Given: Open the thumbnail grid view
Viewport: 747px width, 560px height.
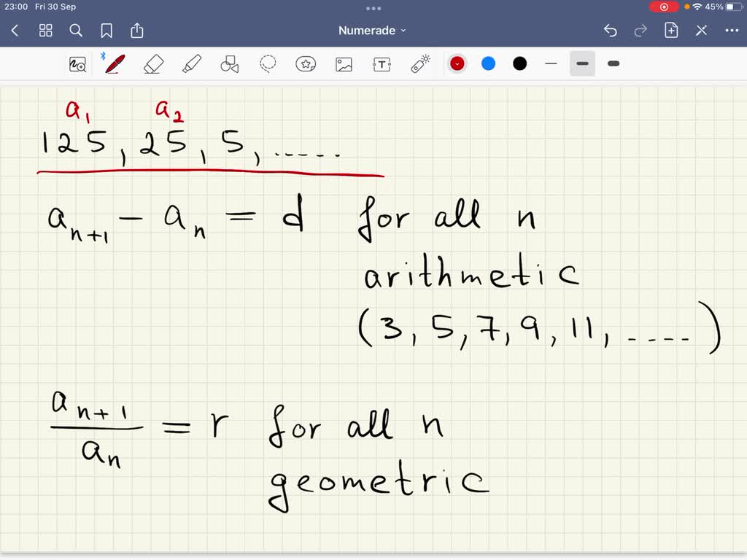Looking at the screenshot, I should 46,31.
